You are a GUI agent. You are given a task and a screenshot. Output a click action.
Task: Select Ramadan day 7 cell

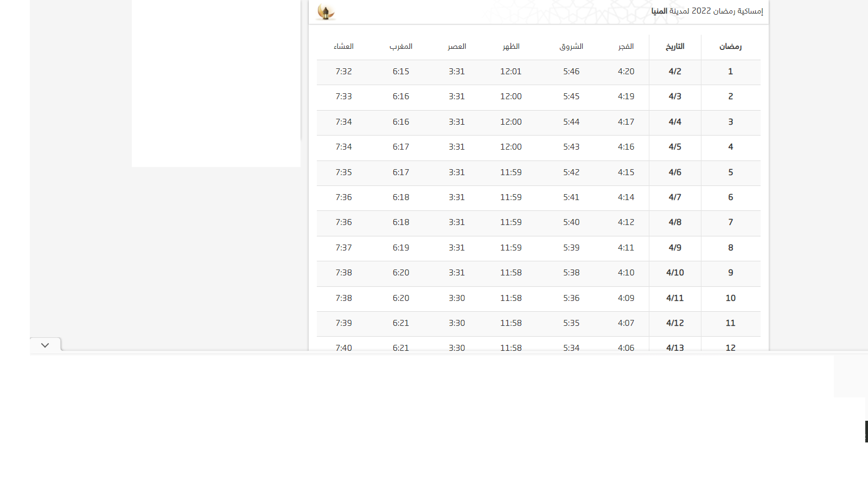[730, 222]
